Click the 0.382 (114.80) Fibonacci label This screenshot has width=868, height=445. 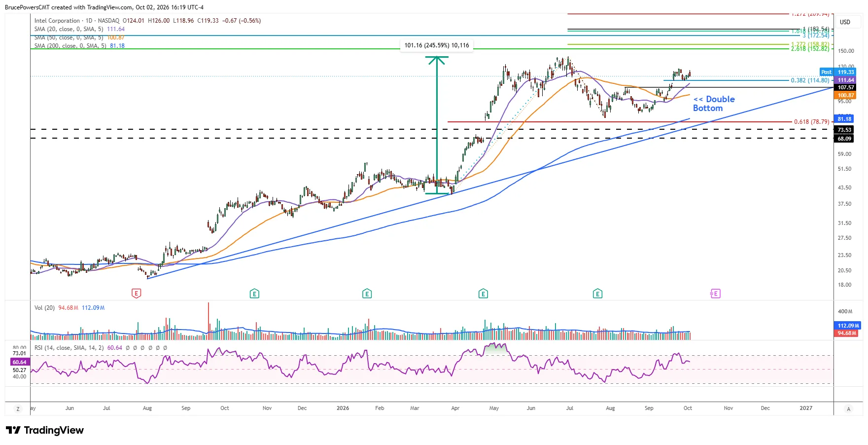click(810, 80)
